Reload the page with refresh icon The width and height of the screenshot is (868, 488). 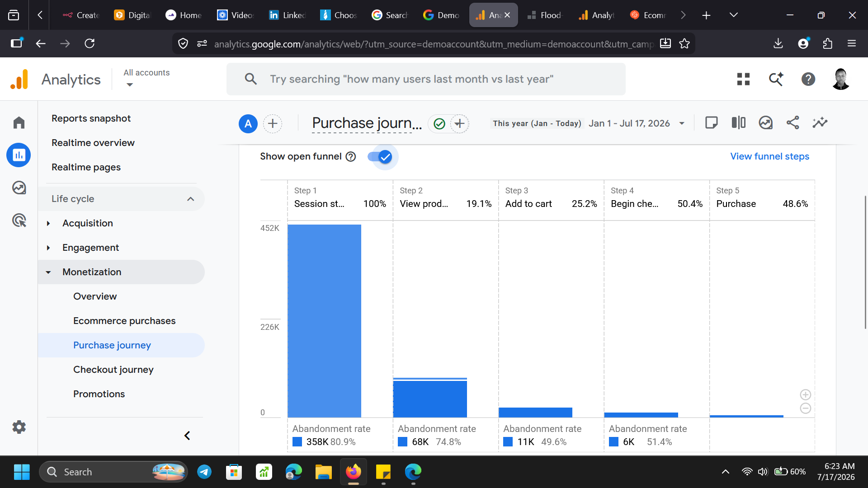tap(90, 43)
